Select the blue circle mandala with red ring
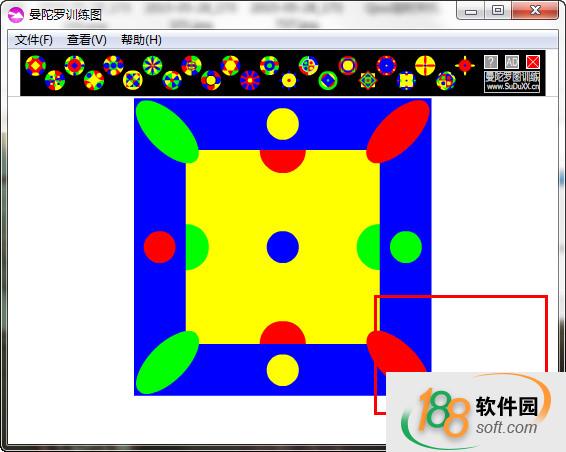This screenshot has height=452, width=566. [x=386, y=66]
